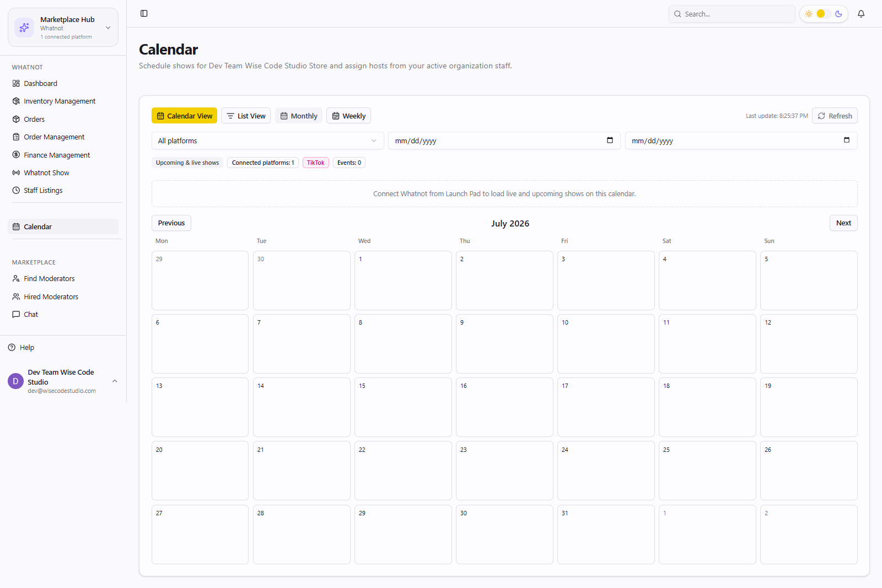Open Whatnot Show page

63,172
